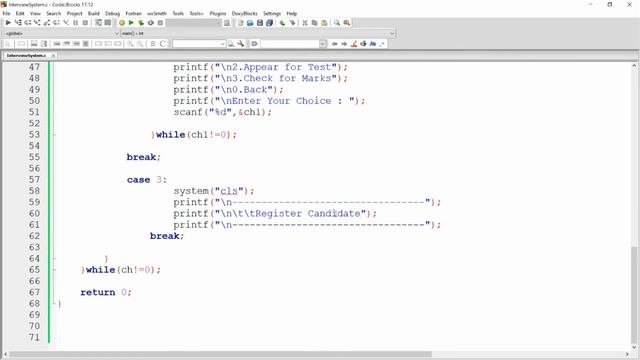Viewport: 640px width, 360px height.
Task: Click the vertical scrollbar thumb
Action: (634, 294)
